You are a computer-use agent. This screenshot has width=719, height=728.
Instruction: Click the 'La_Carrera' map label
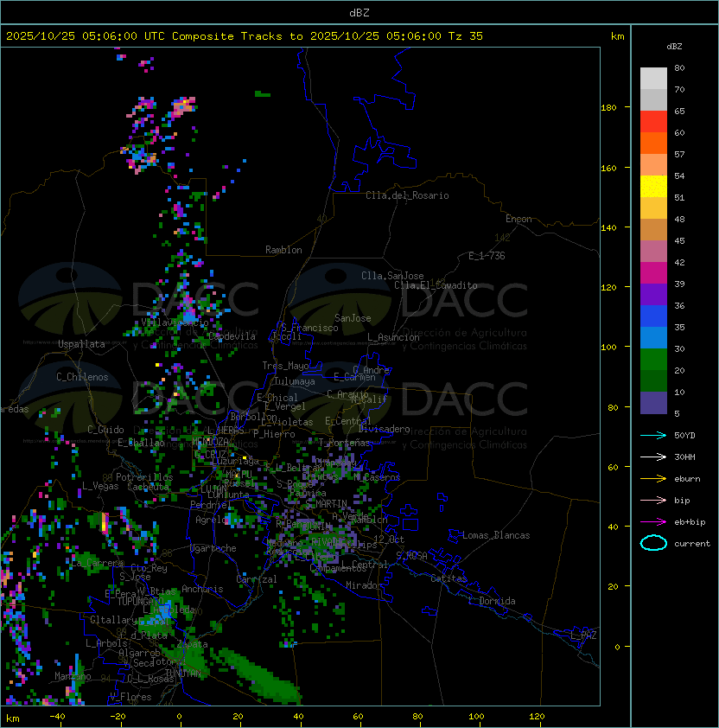(98, 563)
